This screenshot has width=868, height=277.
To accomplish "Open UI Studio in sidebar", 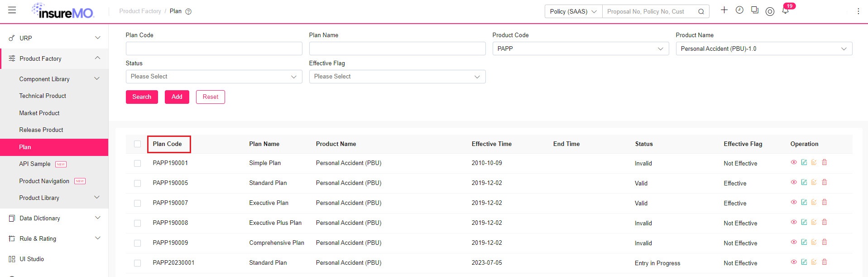I will click(x=32, y=259).
